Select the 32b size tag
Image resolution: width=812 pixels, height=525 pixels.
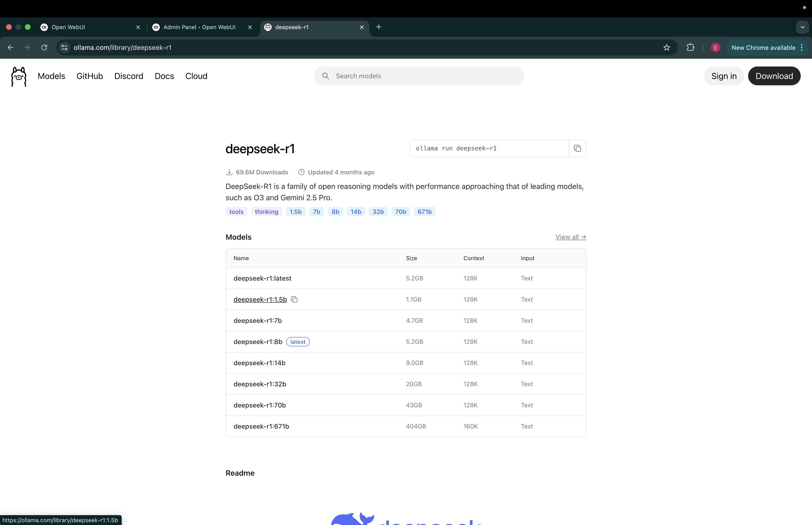tap(378, 212)
